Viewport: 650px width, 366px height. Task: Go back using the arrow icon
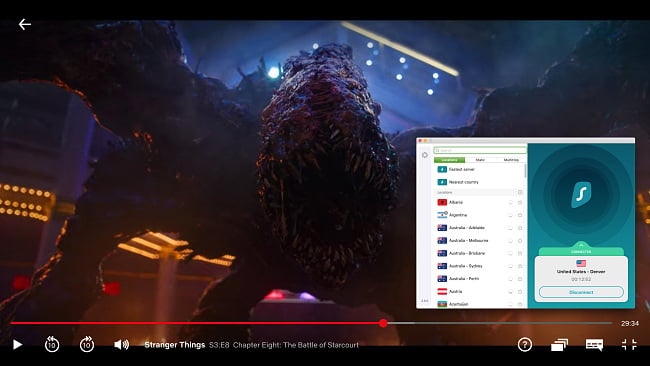tap(24, 25)
